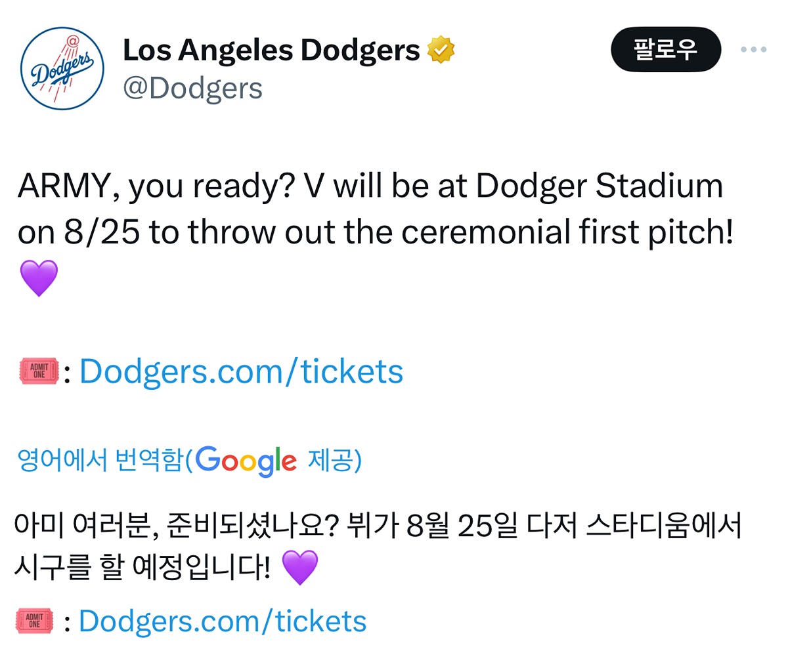This screenshot has width=788, height=672.
Task: Open the three-dot more options menu
Action: click(753, 50)
